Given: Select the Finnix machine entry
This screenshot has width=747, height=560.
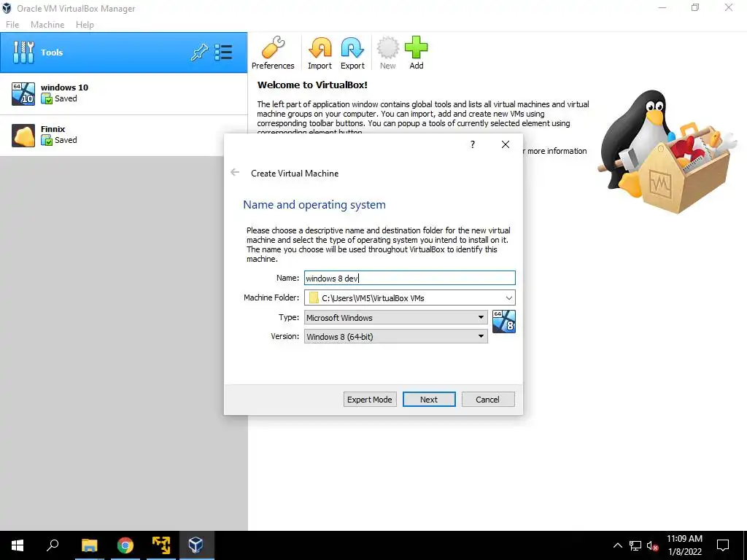Looking at the screenshot, I should tap(124, 135).
